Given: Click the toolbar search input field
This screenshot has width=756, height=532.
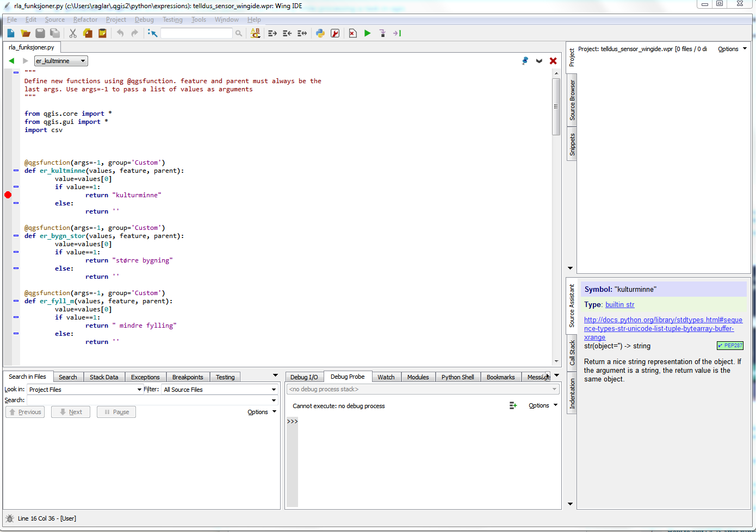Looking at the screenshot, I should click(196, 33).
